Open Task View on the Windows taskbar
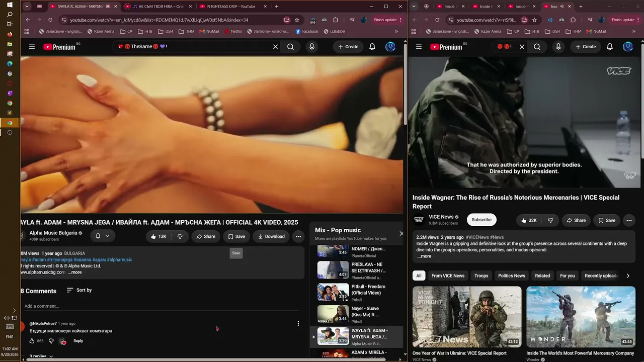This screenshot has height=362, width=644. tap(10, 24)
